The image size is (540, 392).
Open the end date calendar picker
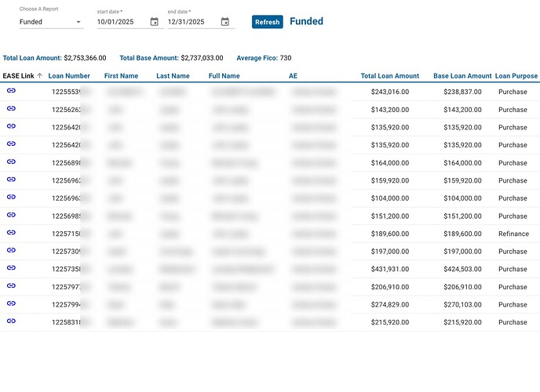[x=225, y=22]
